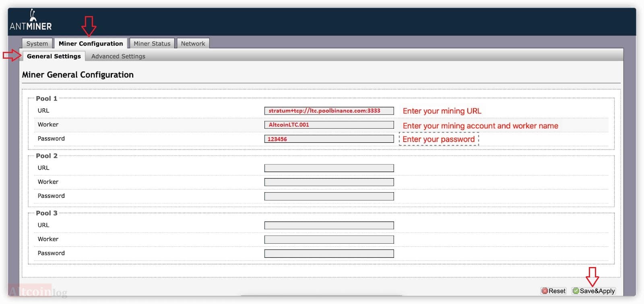Click the Pool 1 URL field
The height and width of the screenshot is (304, 644).
[x=329, y=111]
